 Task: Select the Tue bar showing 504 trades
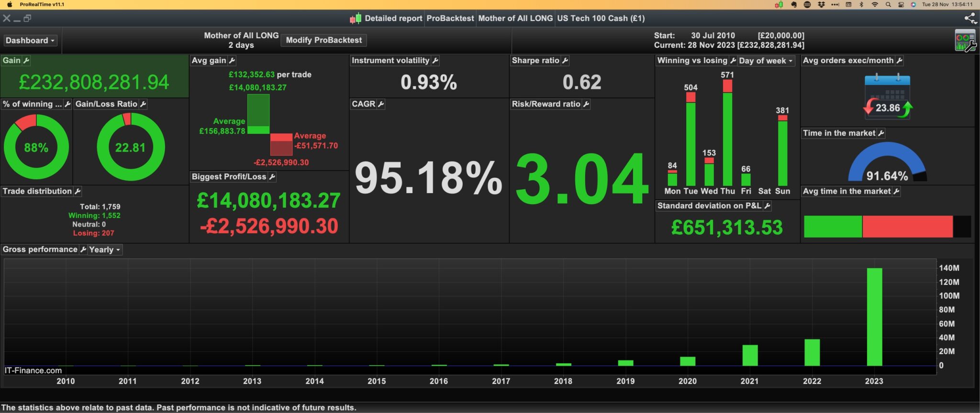tap(690, 139)
